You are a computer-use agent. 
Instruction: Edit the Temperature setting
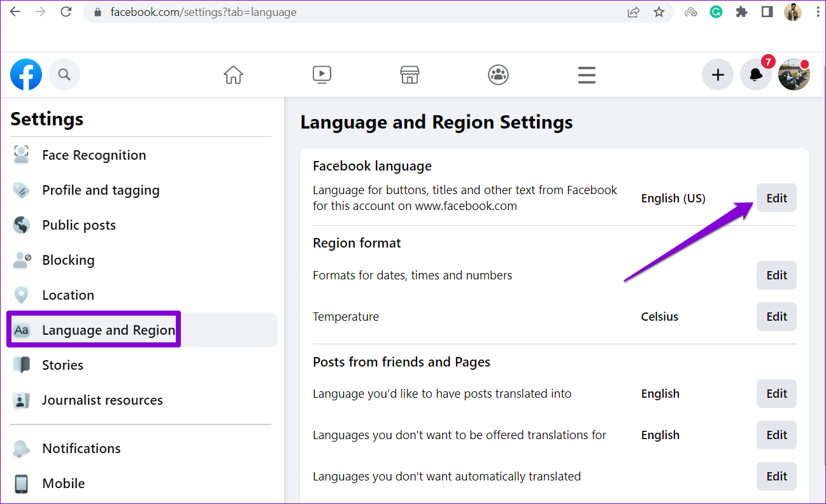coord(776,316)
